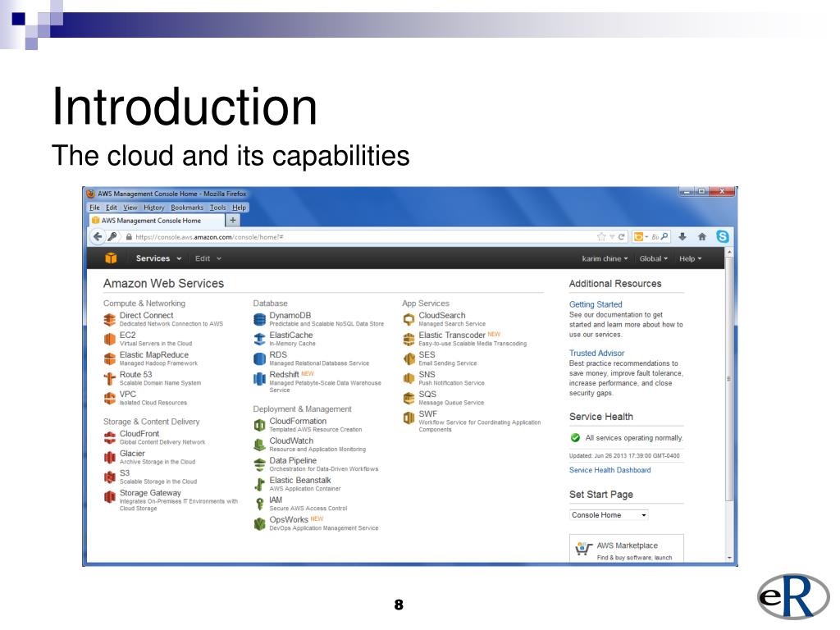Screen dimensions: 840x630
Task: Open the DynamoDB icon
Action: tap(259, 320)
